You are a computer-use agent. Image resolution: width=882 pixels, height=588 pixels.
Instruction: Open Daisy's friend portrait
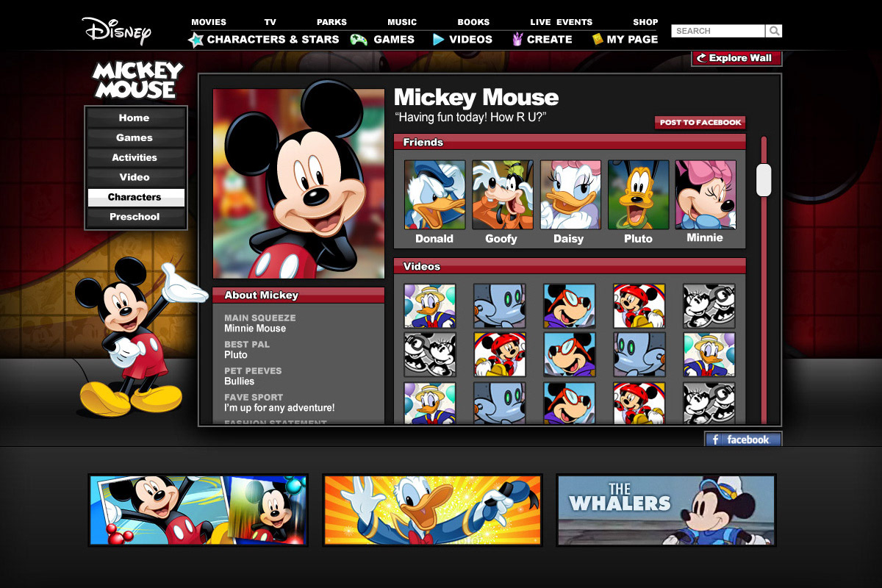[x=570, y=195]
